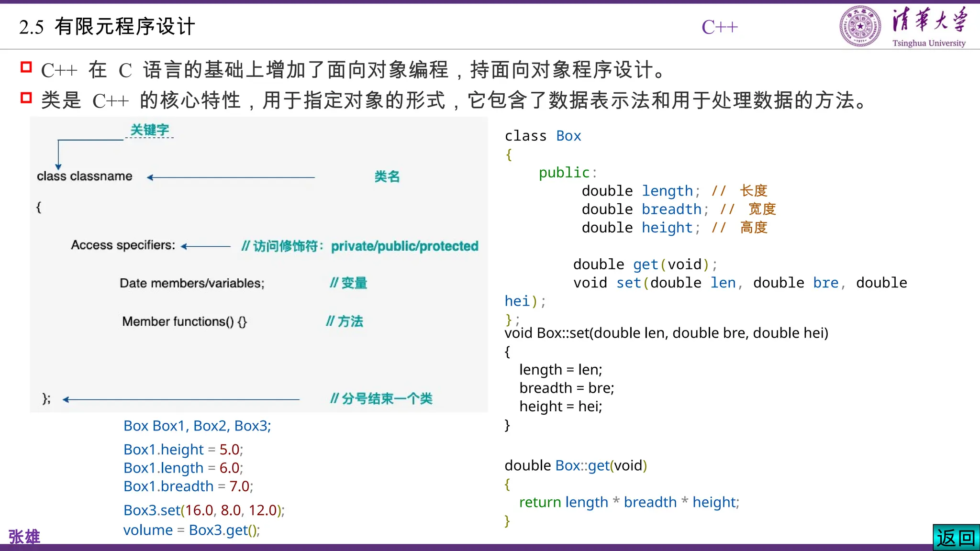The height and width of the screenshot is (551, 980).
Task: Click the 返回 return button
Action: [x=956, y=538]
